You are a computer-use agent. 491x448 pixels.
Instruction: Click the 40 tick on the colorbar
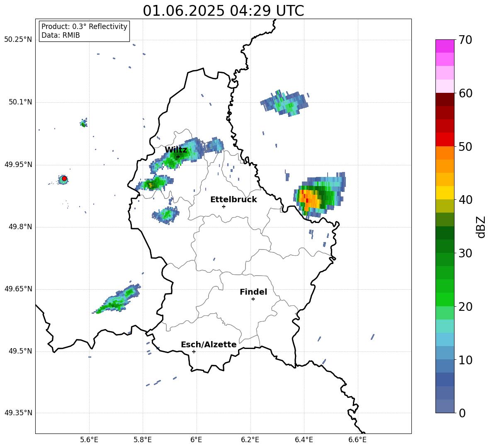pyautogui.click(x=466, y=200)
